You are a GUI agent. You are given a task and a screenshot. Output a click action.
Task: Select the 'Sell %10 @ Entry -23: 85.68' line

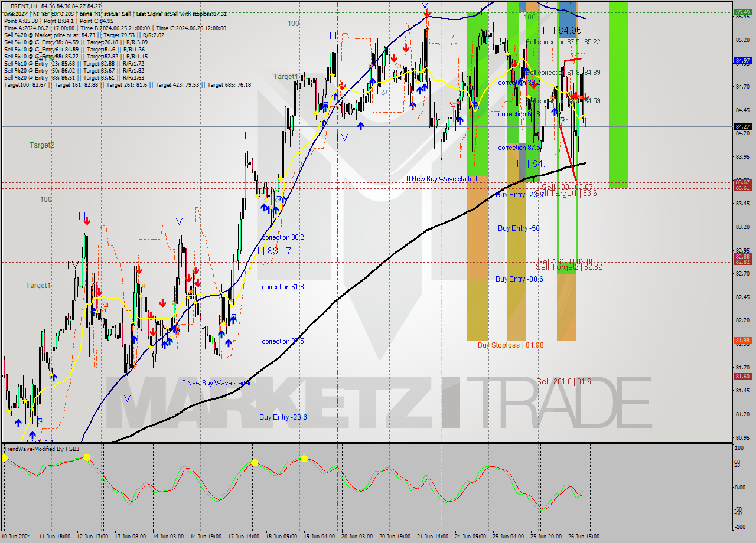(x=74, y=63)
